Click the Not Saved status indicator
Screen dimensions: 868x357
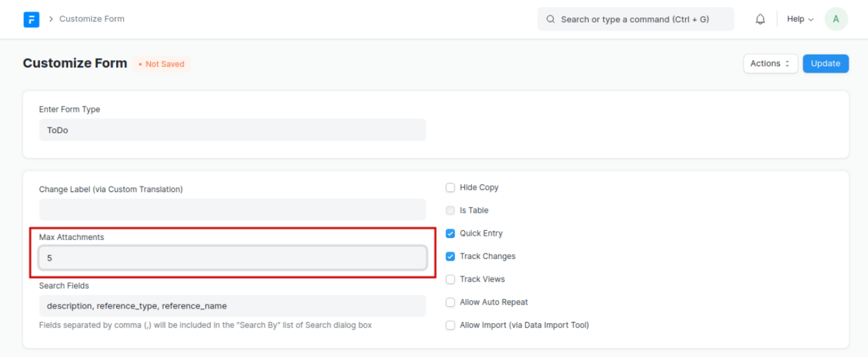pos(162,64)
